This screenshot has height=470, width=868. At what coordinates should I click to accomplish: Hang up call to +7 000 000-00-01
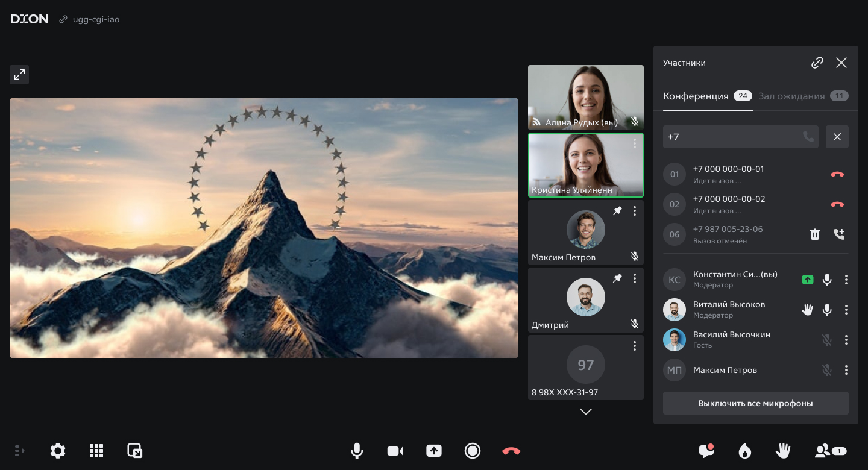[x=837, y=174]
